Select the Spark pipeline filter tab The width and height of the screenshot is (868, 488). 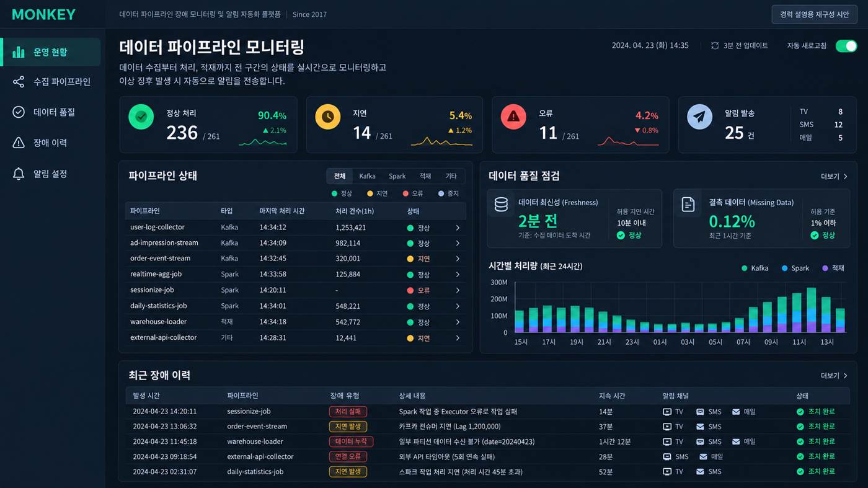[397, 176]
